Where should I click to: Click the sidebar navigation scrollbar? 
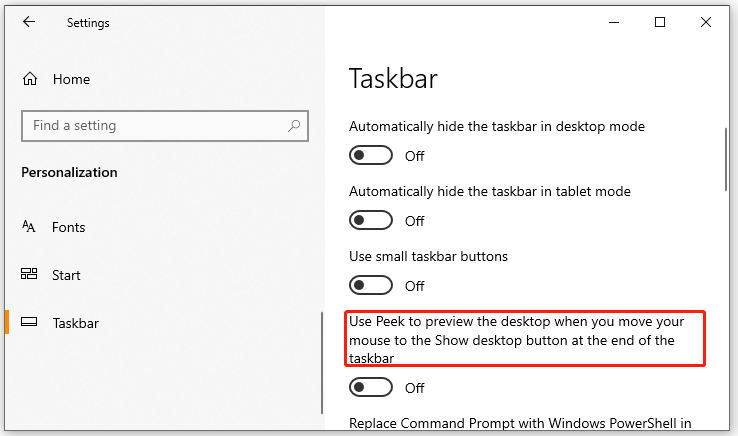tap(322, 363)
